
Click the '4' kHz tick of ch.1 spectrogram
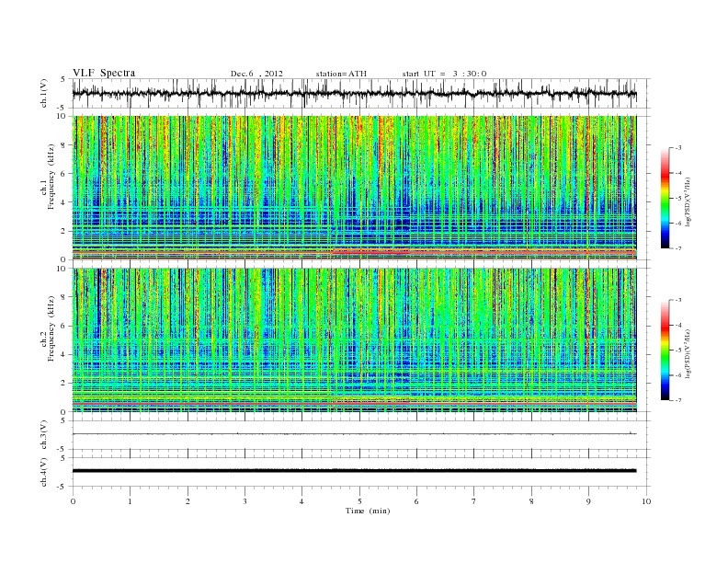click(x=64, y=202)
